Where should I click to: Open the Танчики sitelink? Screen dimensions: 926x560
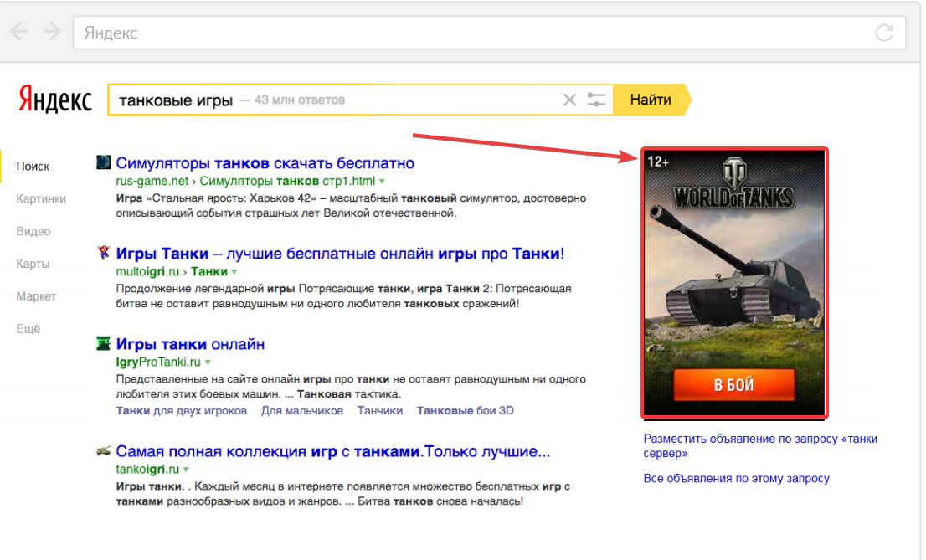[x=380, y=410]
